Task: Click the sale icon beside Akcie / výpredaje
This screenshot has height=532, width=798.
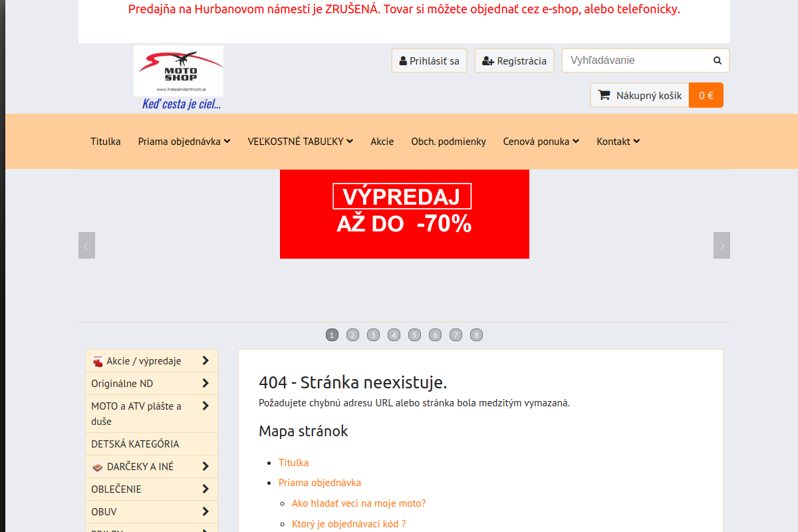Action: [x=98, y=361]
